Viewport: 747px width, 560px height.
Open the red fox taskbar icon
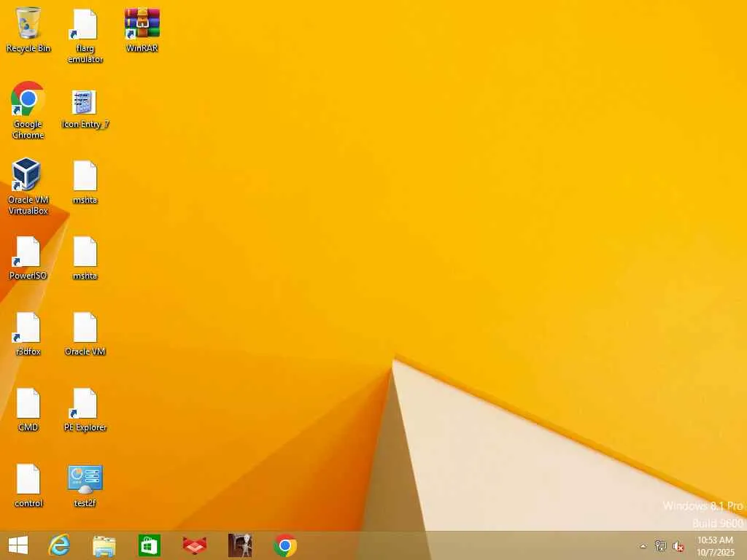click(194, 545)
